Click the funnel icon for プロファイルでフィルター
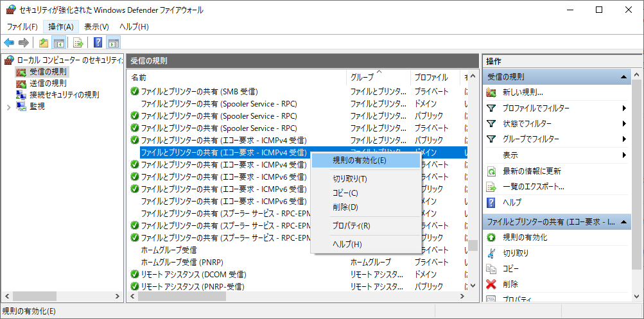 [491, 108]
